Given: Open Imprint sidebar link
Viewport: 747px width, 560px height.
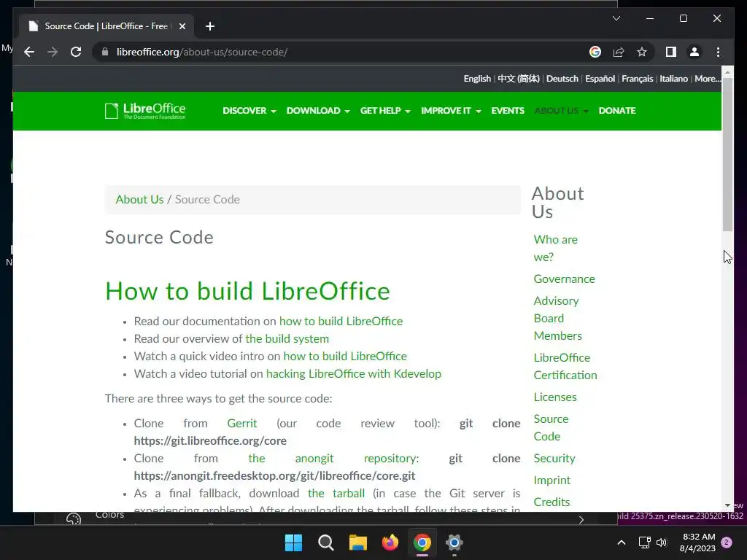Looking at the screenshot, I should [551, 480].
